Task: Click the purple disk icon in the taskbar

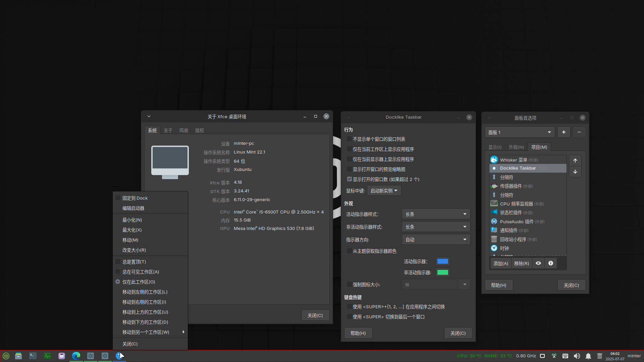Action: (62, 356)
